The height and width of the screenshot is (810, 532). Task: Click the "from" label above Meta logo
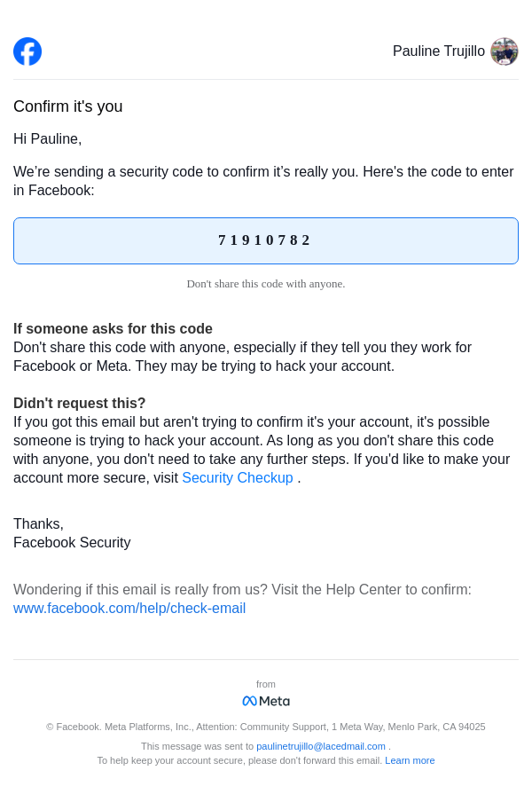[266, 684]
